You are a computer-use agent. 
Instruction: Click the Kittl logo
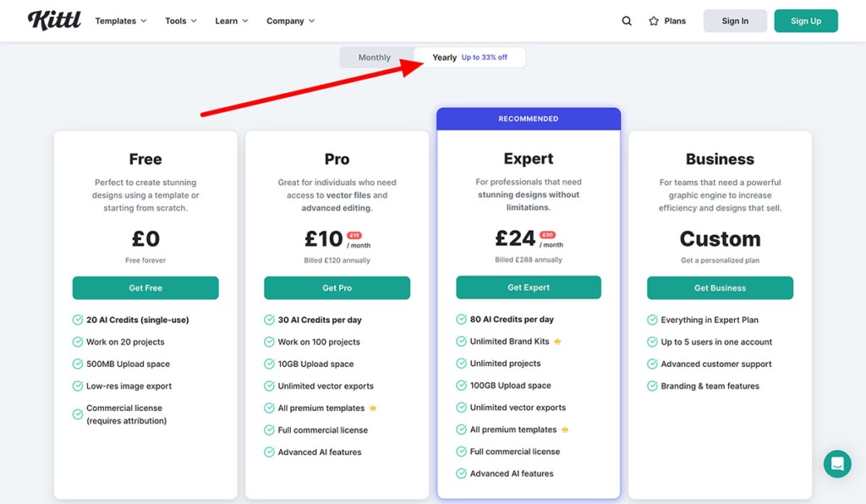coord(53,20)
